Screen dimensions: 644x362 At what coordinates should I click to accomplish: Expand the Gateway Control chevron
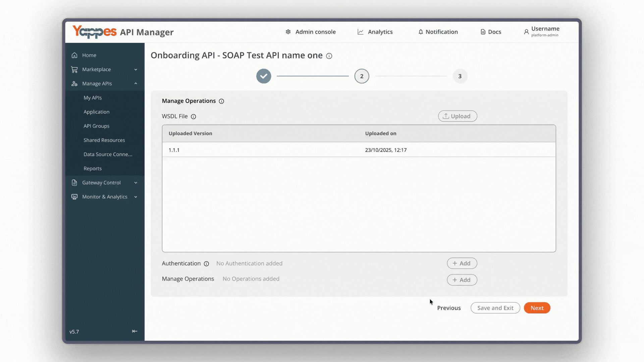coord(136,183)
